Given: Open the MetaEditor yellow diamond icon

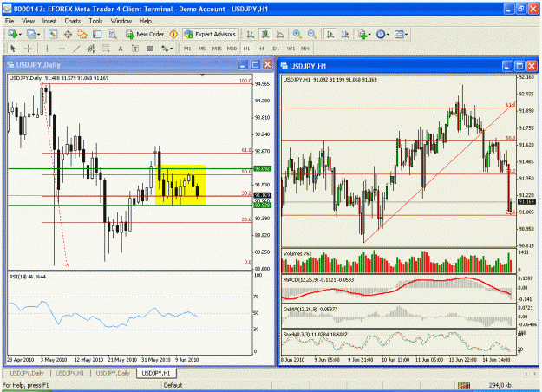Looking at the screenshot, I should (173, 34).
